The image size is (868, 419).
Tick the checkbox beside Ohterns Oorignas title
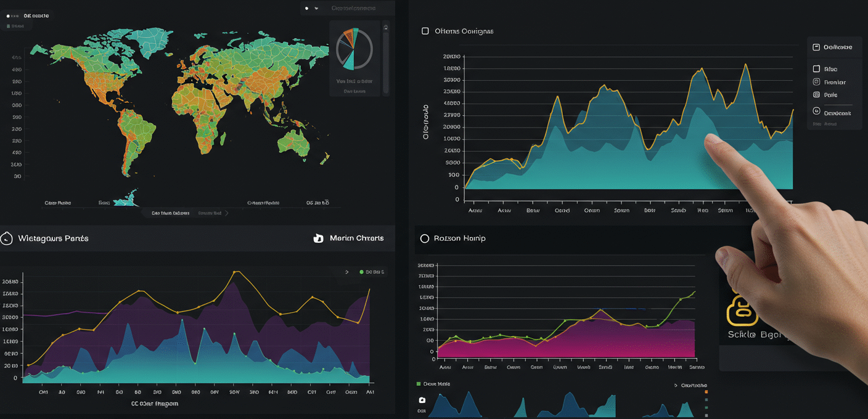(x=425, y=31)
